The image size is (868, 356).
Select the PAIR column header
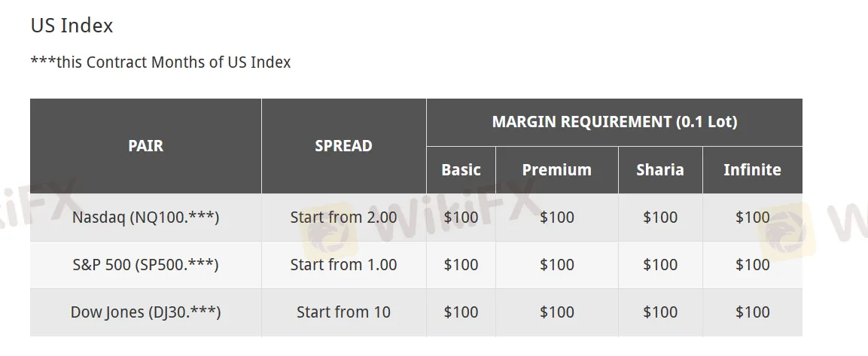coord(145,146)
